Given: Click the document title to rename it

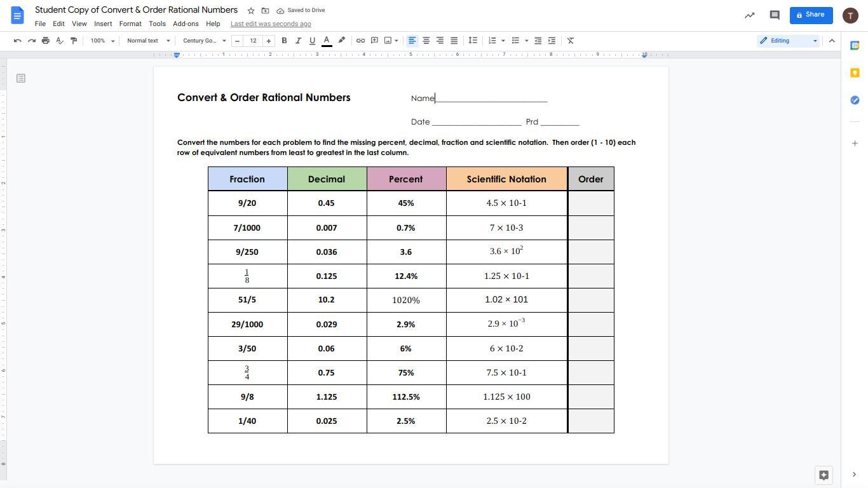Looking at the screenshot, I should pos(136,10).
